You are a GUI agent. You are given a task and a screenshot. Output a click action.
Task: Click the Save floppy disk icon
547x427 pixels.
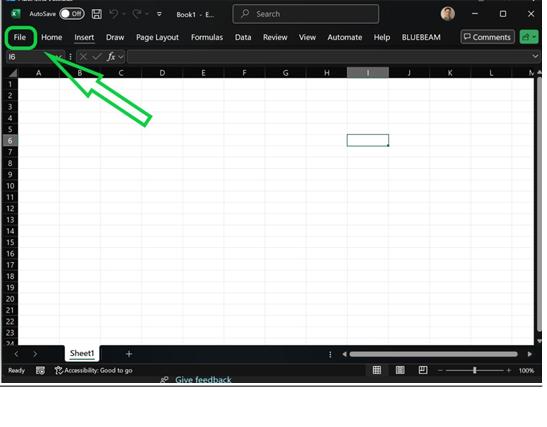(x=97, y=14)
